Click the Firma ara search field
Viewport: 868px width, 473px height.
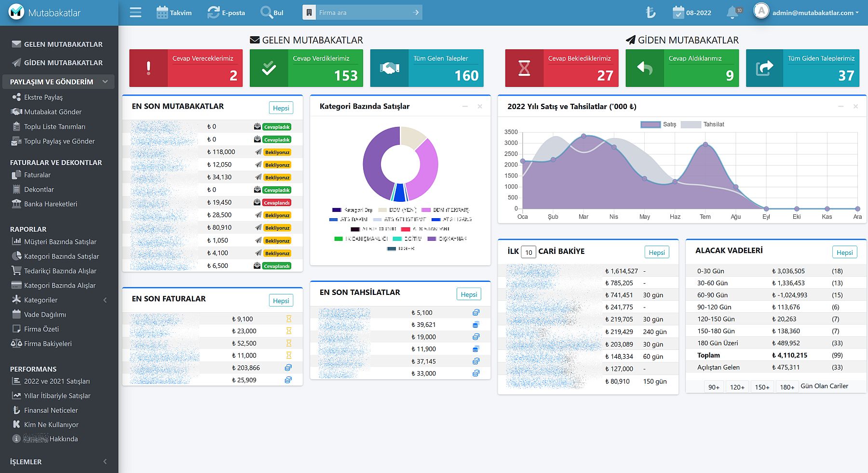tap(364, 13)
